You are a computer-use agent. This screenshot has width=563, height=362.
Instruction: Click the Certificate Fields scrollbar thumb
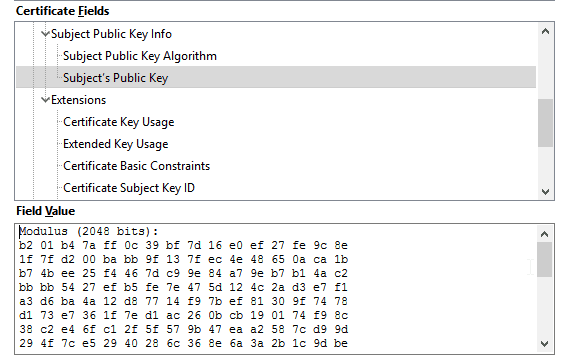click(x=545, y=123)
